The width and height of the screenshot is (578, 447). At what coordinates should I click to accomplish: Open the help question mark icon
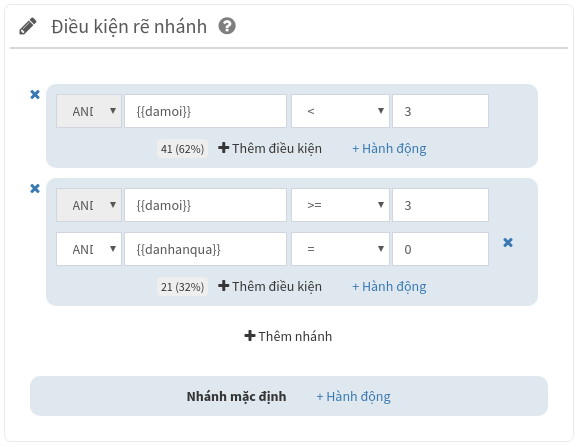[x=227, y=26]
